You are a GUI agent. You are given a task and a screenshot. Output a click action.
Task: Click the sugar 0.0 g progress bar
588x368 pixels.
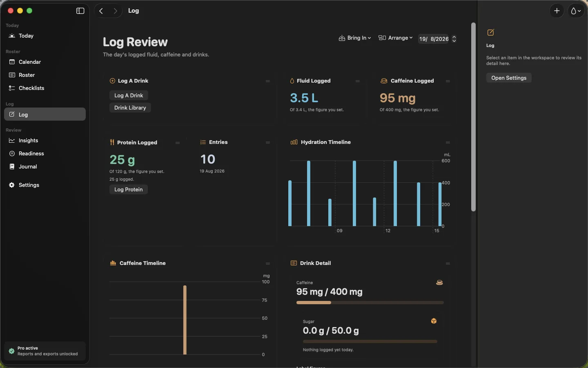coord(370,341)
